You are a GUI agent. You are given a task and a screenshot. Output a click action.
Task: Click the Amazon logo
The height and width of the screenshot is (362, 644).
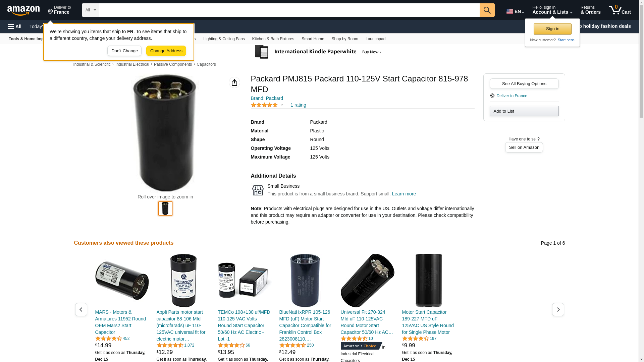(23, 10)
